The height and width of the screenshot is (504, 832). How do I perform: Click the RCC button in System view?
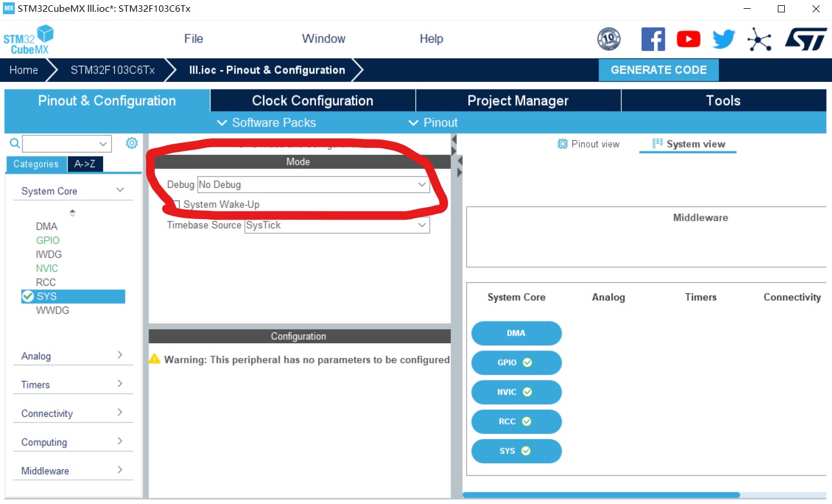coord(516,422)
